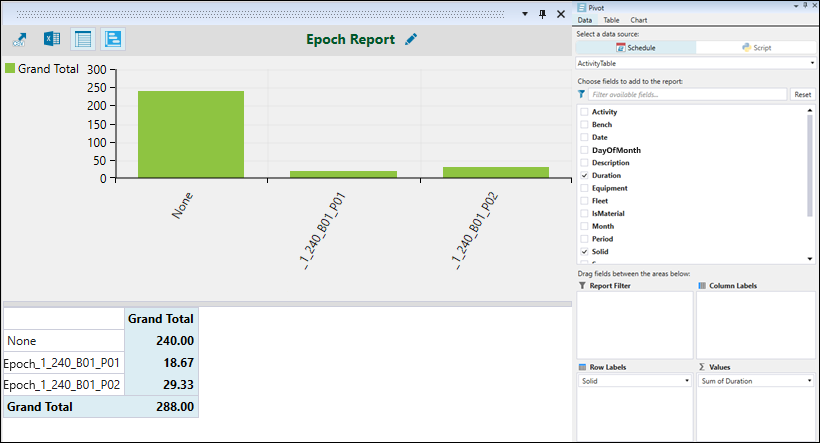
Task: Expand the Sum of Duration dropdown
Action: click(x=755, y=381)
